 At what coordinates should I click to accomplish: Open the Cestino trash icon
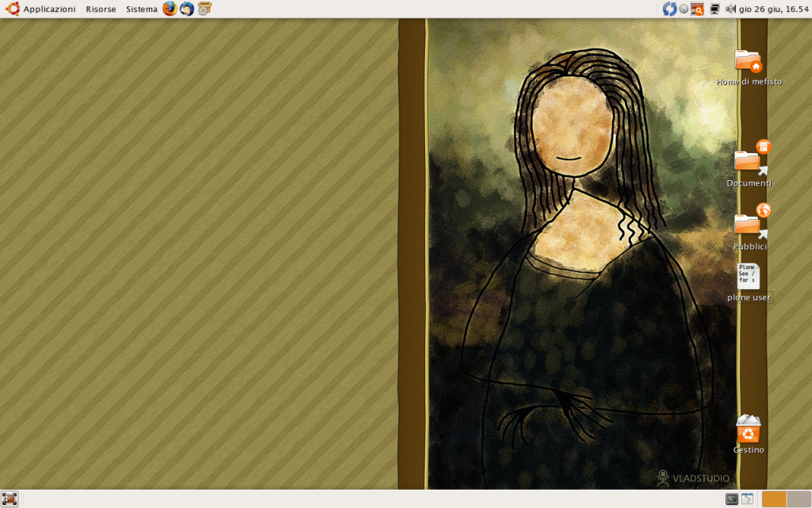[x=749, y=428]
